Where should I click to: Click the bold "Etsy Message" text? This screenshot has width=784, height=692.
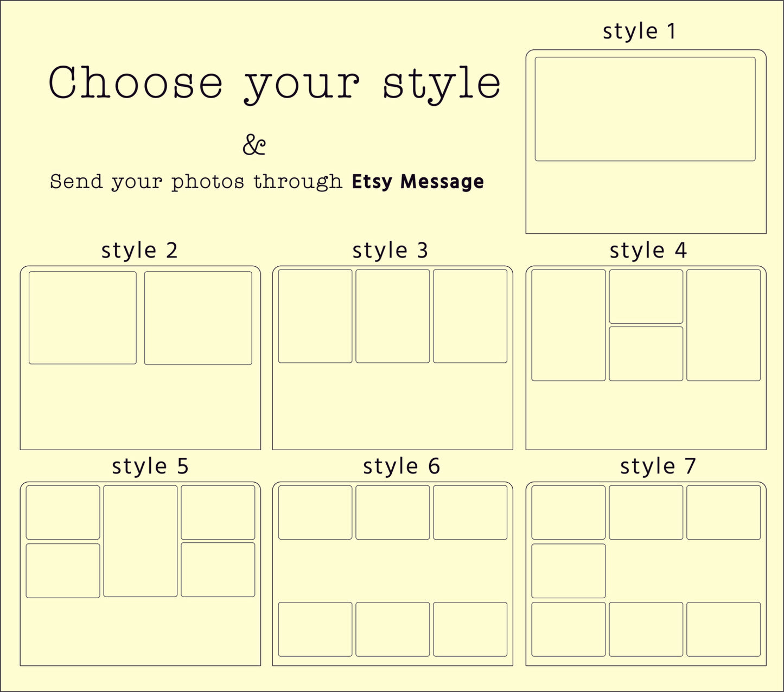coord(418,182)
